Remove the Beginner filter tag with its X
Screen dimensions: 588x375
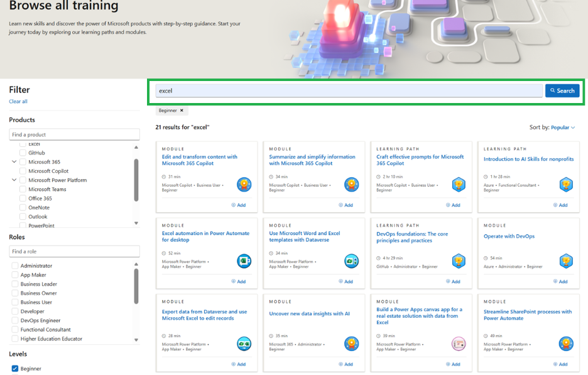click(182, 111)
